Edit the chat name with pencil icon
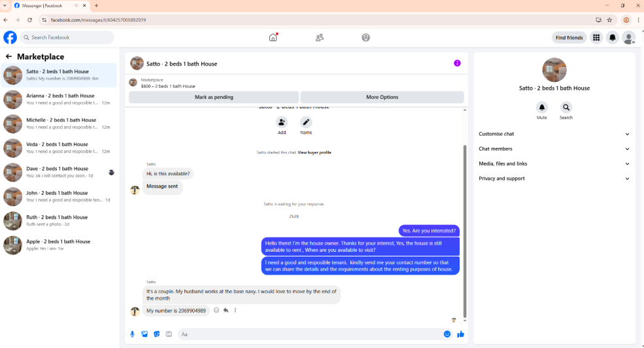The height and width of the screenshot is (348, 644). [x=306, y=122]
